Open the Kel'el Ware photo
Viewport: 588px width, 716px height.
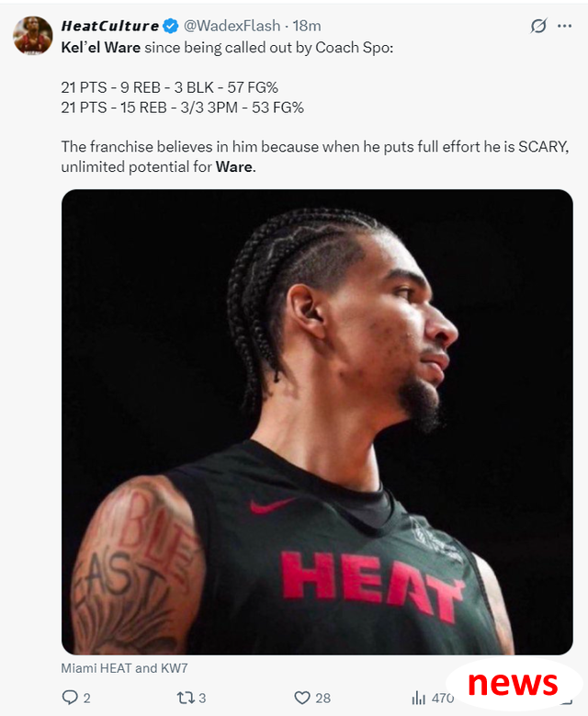(x=317, y=422)
